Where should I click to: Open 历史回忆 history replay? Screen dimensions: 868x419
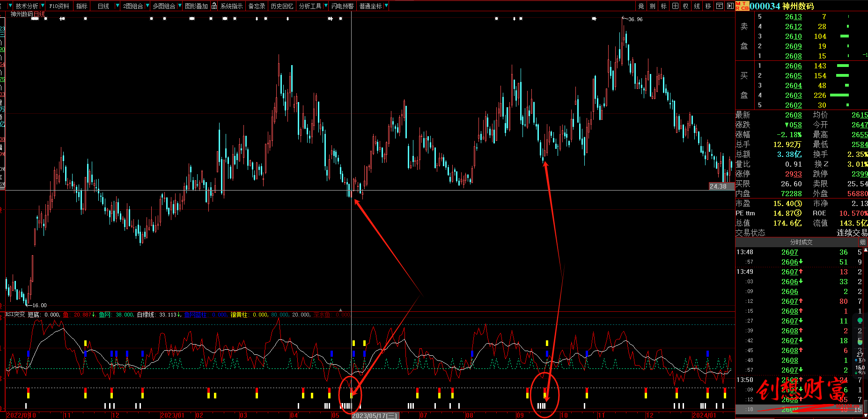click(x=282, y=6)
